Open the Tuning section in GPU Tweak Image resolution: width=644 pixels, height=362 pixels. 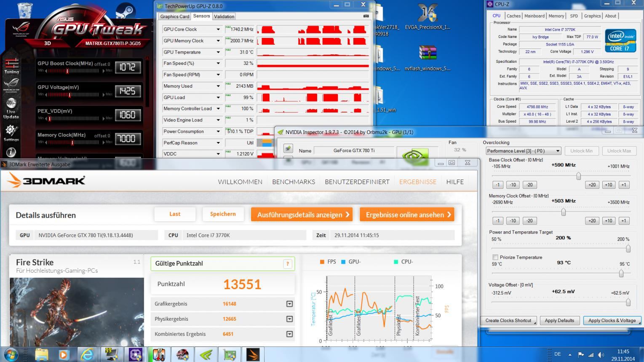11,66
